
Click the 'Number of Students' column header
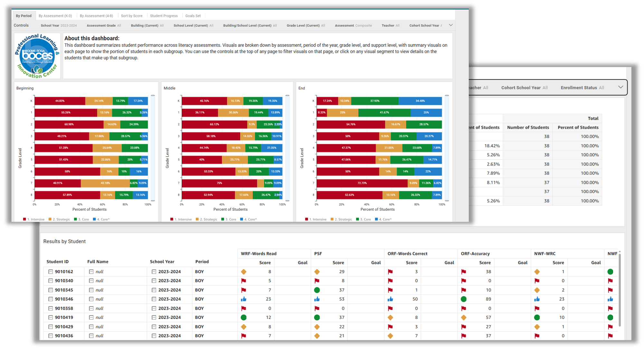(528, 127)
